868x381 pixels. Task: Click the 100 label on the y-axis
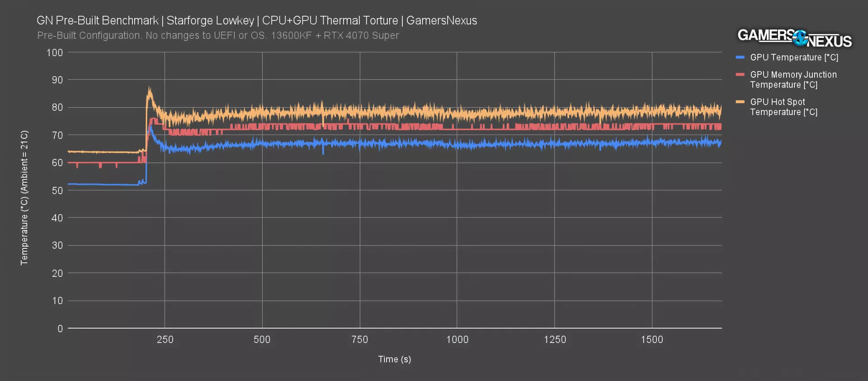coord(55,53)
